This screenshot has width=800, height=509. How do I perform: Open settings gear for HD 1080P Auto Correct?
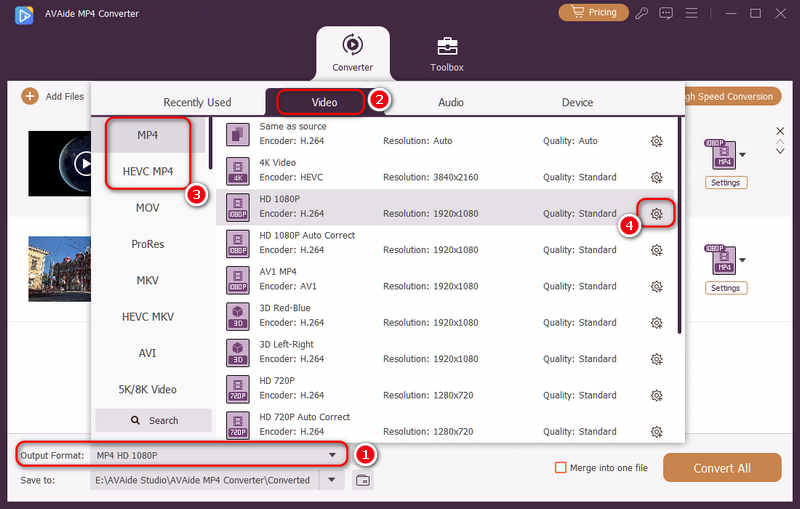pos(657,250)
